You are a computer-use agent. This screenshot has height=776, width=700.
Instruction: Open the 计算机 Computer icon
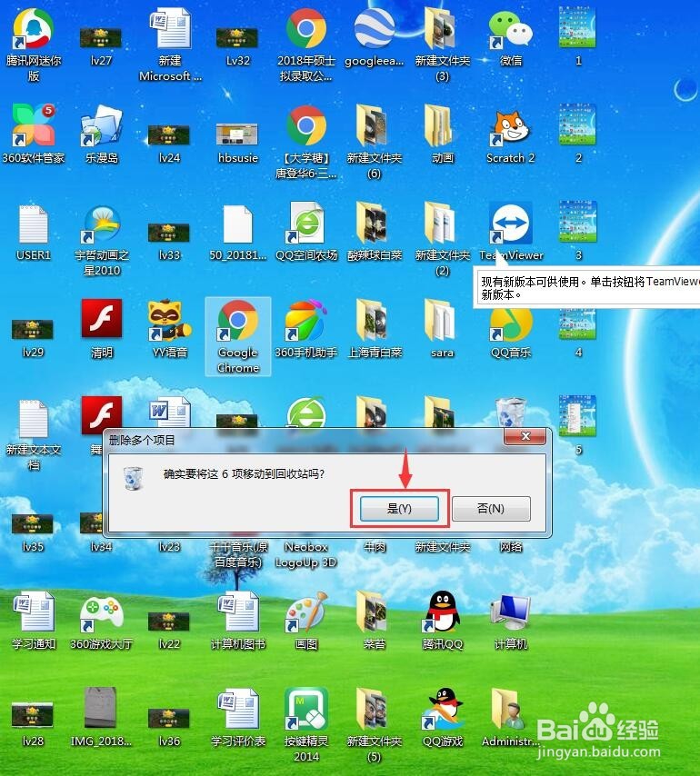[510, 612]
